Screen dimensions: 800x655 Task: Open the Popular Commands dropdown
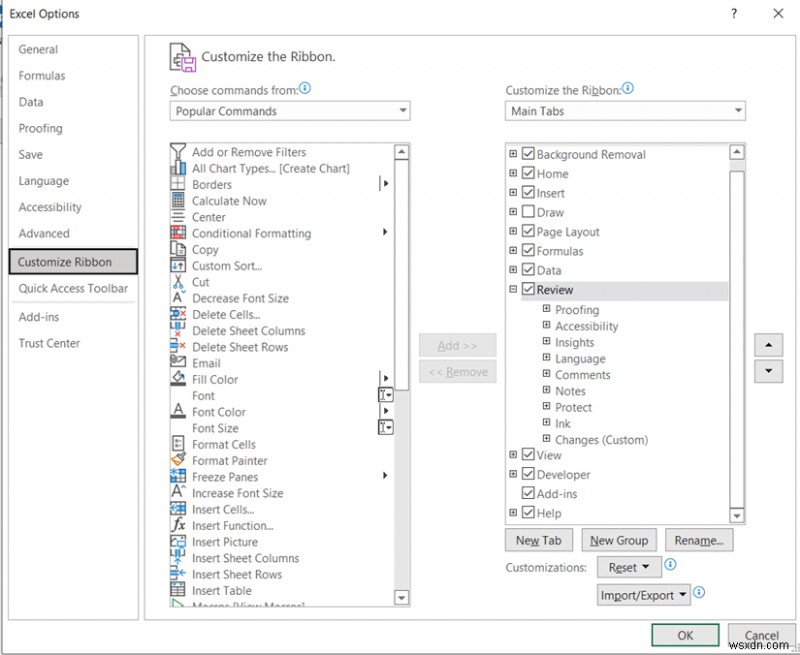[403, 111]
